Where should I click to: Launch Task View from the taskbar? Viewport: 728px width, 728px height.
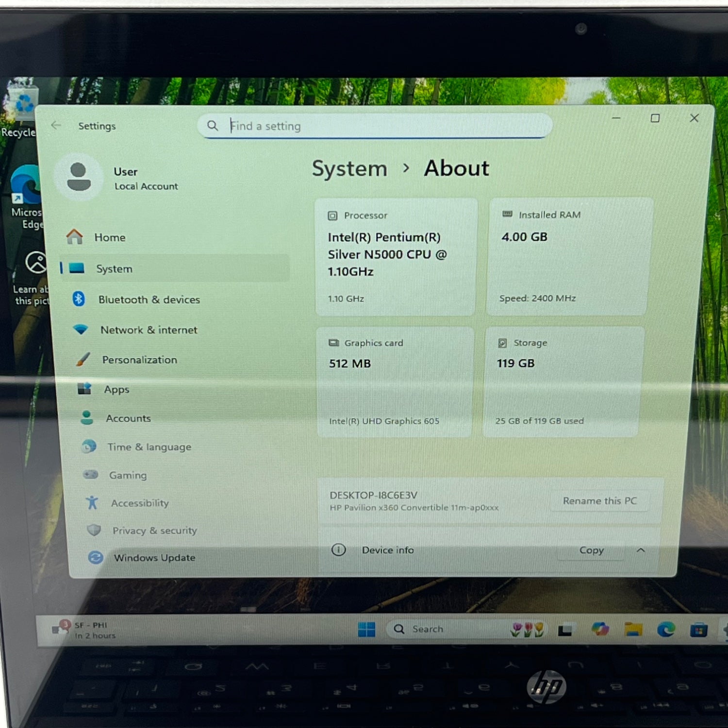[564, 630]
